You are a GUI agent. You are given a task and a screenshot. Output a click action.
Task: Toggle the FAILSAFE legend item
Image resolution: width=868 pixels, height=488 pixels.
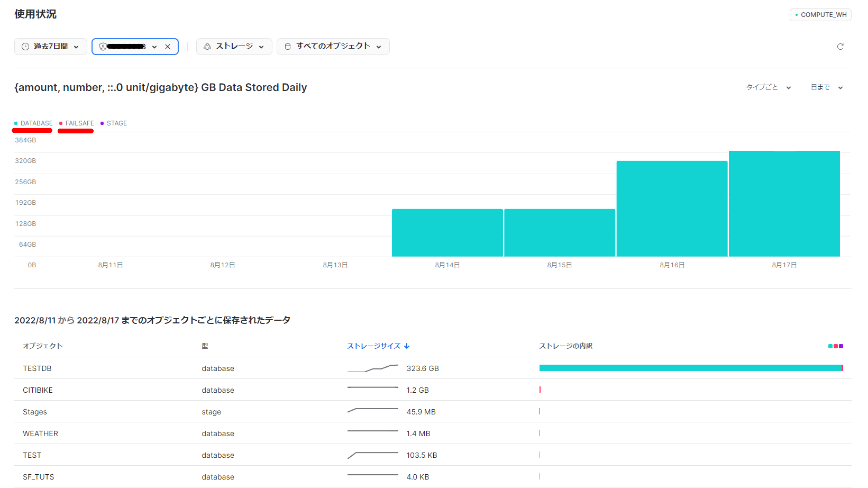click(x=77, y=123)
